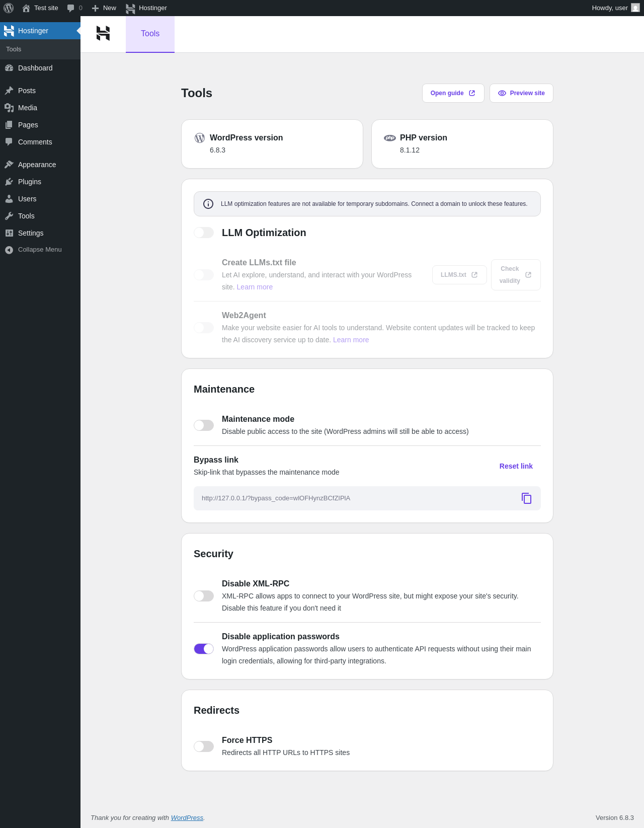Open Dashboard from the sidebar menu
Image resolution: width=644 pixels, height=828 pixels.
pos(35,68)
